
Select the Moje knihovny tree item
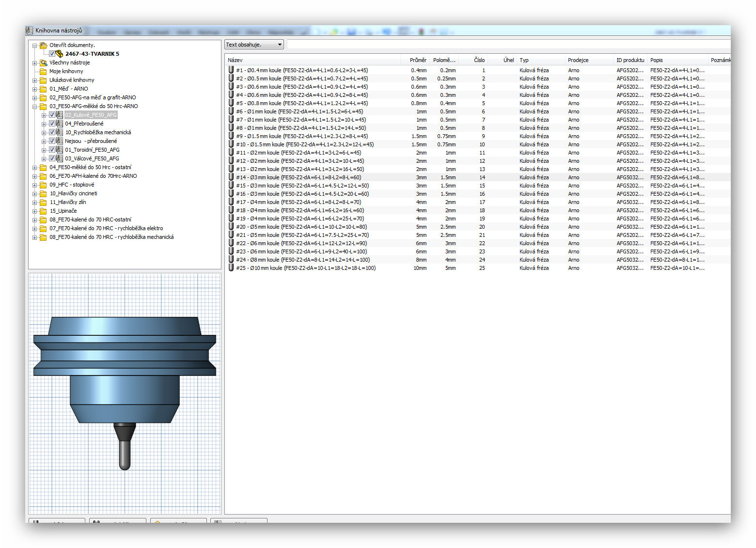(x=66, y=71)
